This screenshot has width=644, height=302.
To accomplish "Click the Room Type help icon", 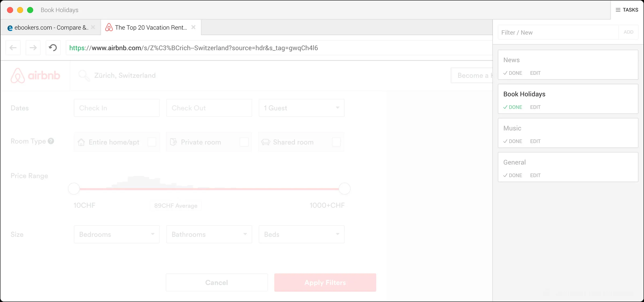I will tap(51, 141).
